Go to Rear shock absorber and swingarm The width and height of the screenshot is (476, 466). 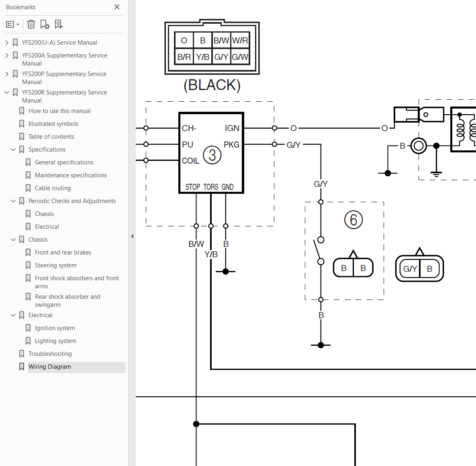coord(67,301)
